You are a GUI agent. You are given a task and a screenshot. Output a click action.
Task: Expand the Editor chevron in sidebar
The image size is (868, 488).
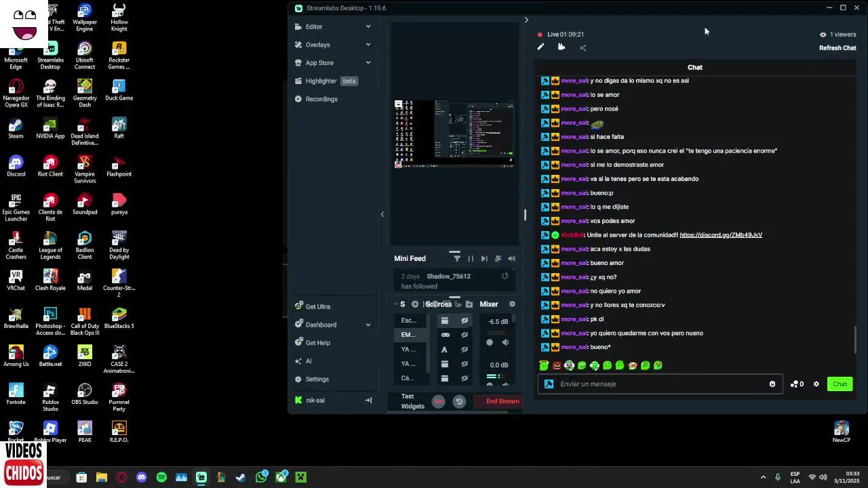[368, 26]
